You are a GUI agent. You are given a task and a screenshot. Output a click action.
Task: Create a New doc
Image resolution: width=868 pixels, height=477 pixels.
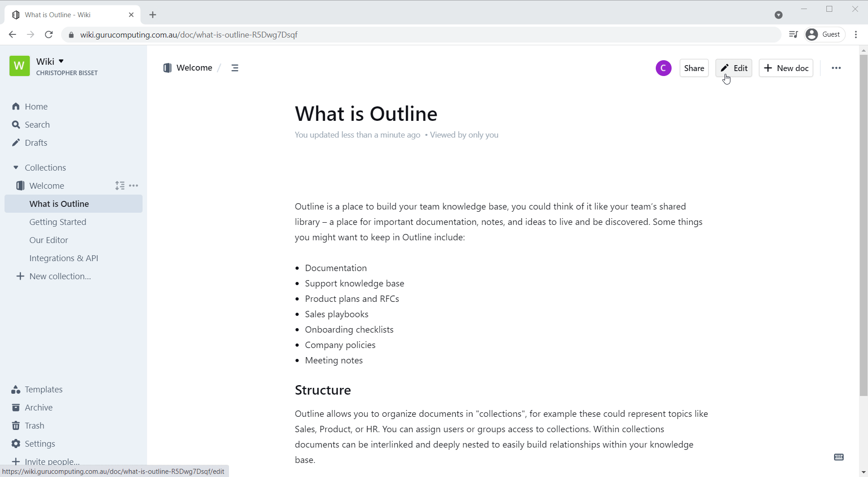pos(786,68)
